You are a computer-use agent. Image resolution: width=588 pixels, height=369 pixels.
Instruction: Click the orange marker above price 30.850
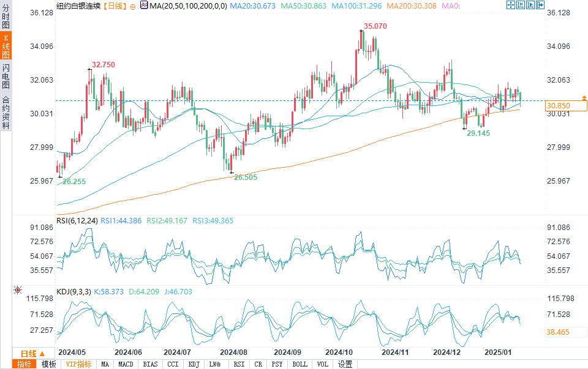point(584,98)
